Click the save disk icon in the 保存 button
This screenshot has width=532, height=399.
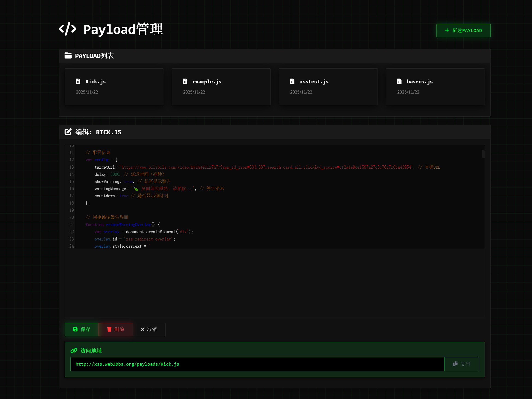[x=75, y=329]
